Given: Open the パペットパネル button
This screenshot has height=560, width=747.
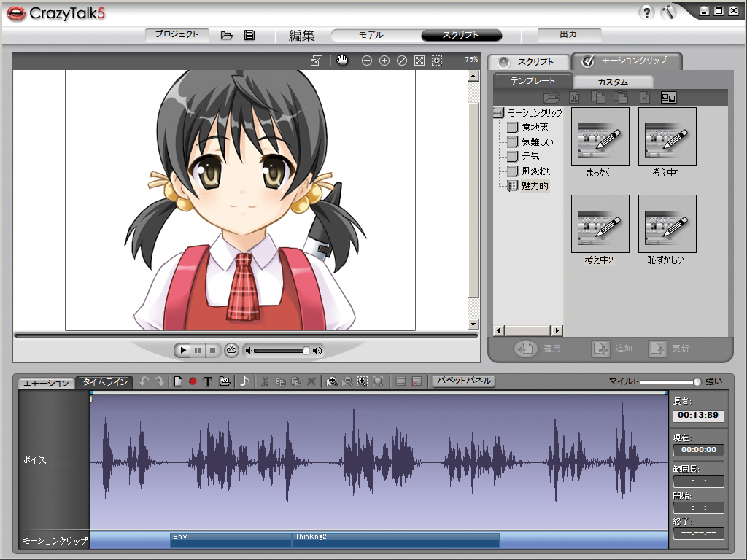Looking at the screenshot, I should [463, 381].
